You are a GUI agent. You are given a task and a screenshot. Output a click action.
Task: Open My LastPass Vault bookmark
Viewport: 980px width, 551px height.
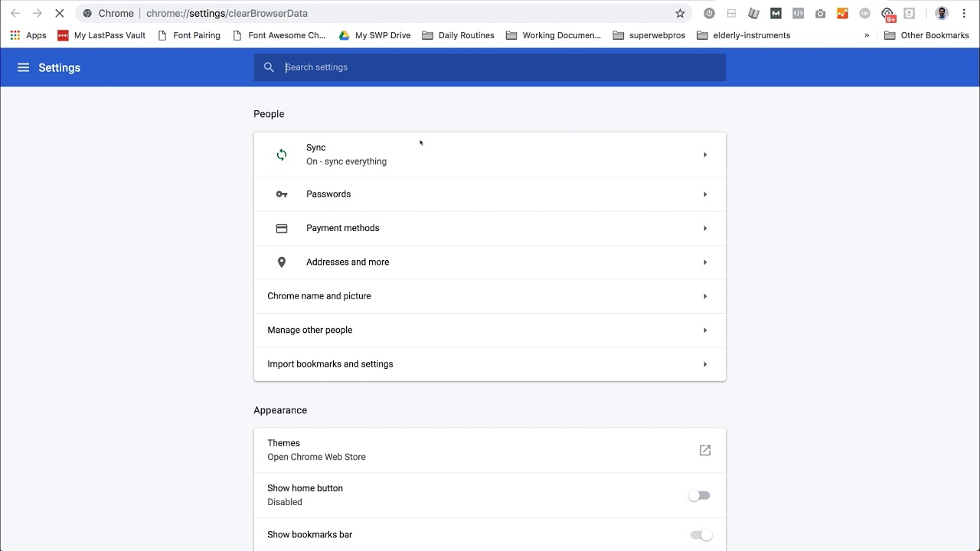(101, 35)
